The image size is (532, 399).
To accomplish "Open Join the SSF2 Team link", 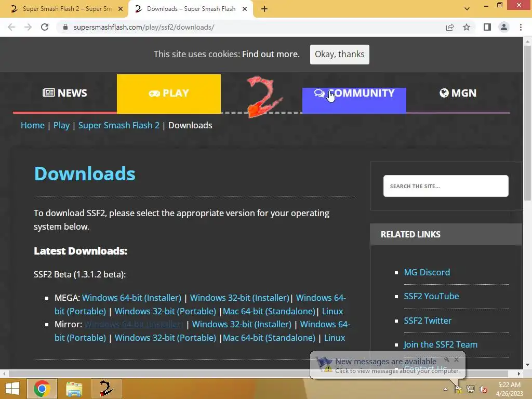I will tap(441, 345).
